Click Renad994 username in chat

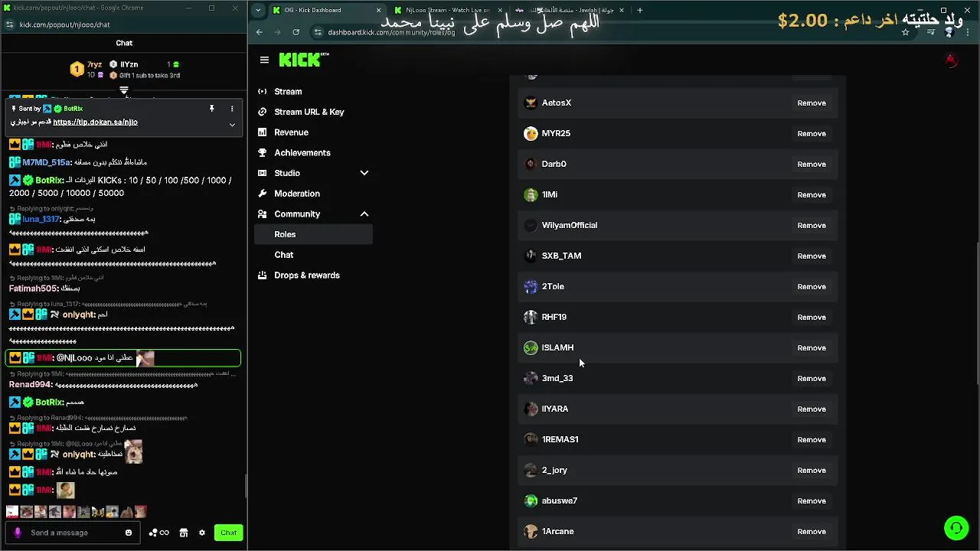point(31,385)
